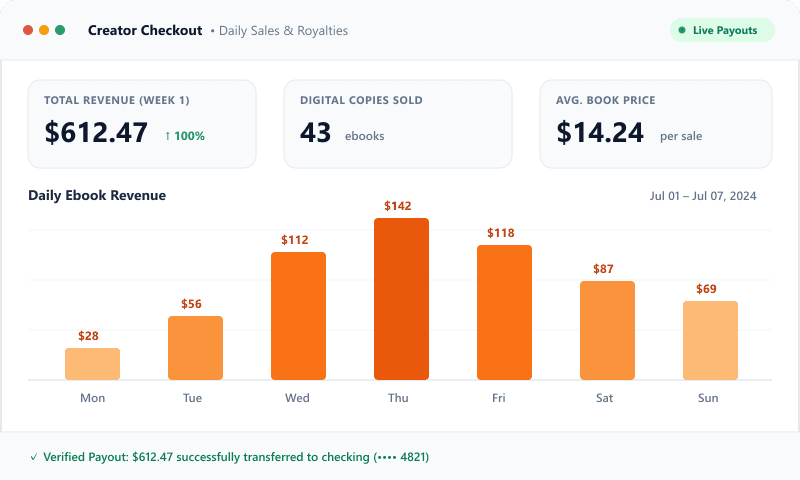Open the Avg. Book Price card
Viewport: 800px width, 480px height.
coord(656,124)
